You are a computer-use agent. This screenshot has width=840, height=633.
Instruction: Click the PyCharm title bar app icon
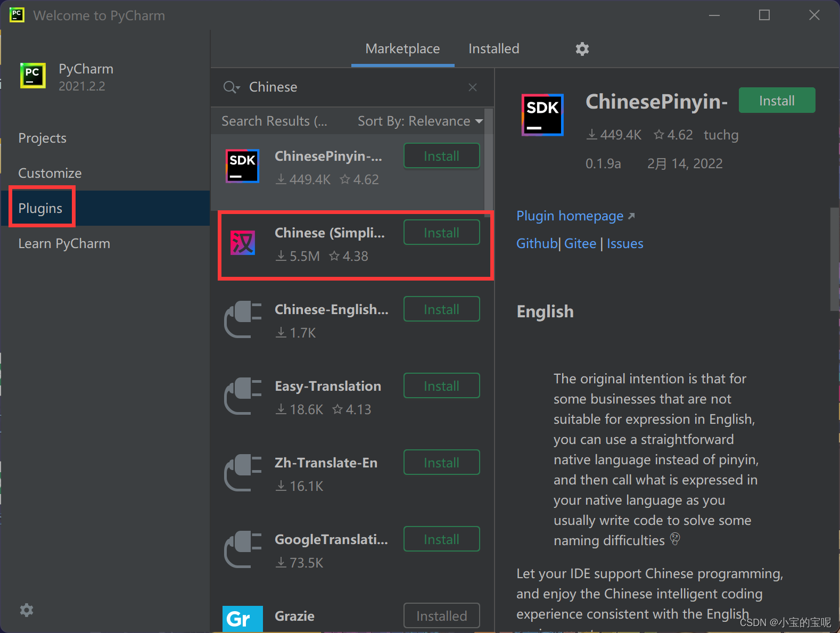click(x=17, y=15)
